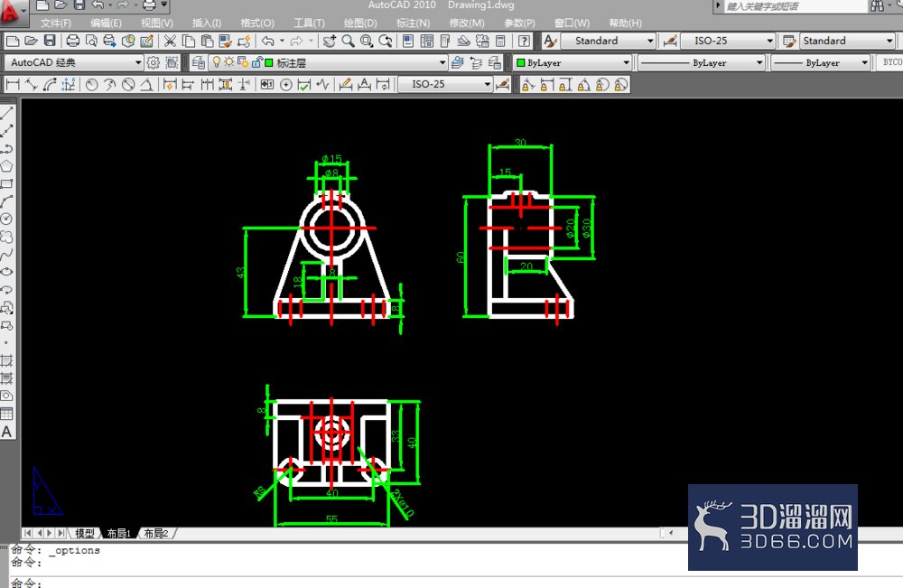Open the 修改(M) menu
903x588 pixels.
point(467,23)
